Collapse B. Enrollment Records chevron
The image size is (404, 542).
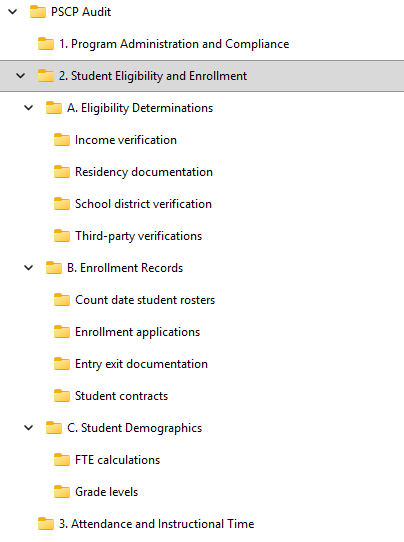click(x=29, y=268)
